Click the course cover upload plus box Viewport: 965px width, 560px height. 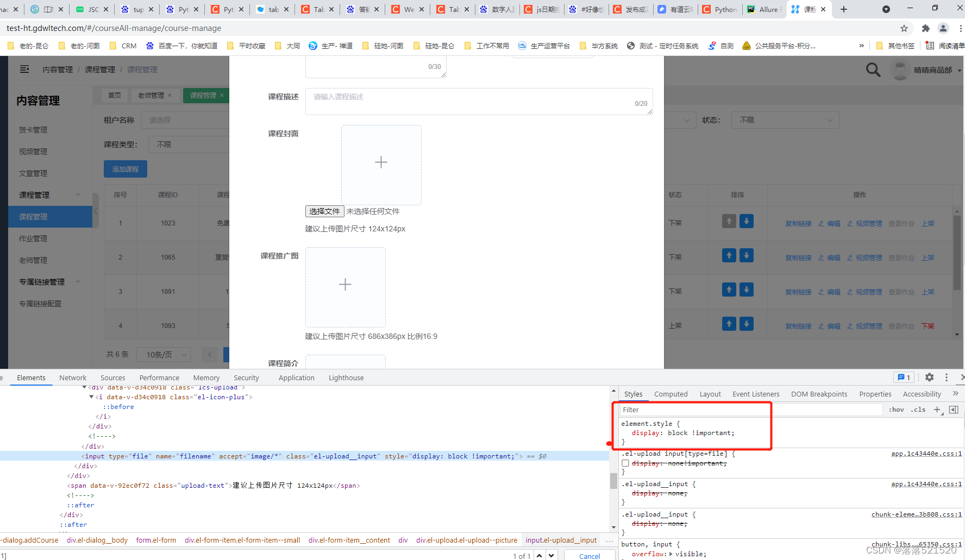coord(381,165)
